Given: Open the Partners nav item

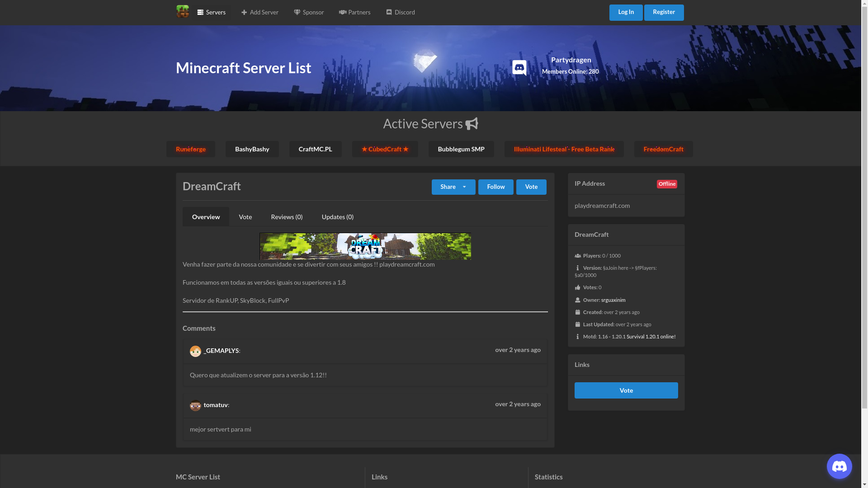Looking at the screenshot, I should tap(355, 12).
